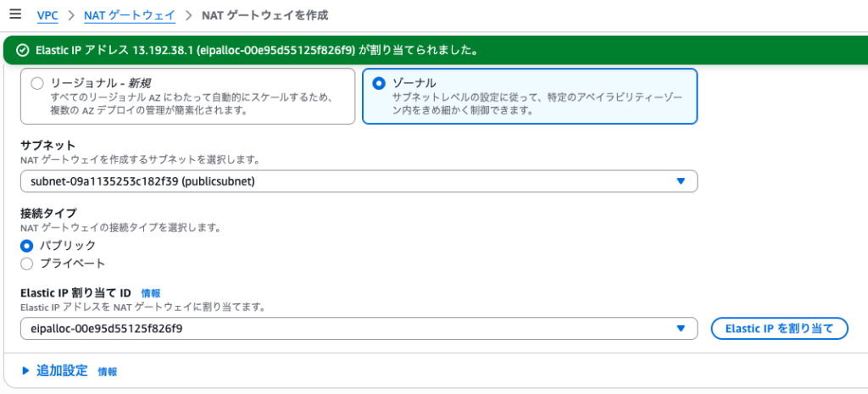Select the リージョナル radio option
The width and height of the screenshot is (868, 394).
[x=36, y=84]
